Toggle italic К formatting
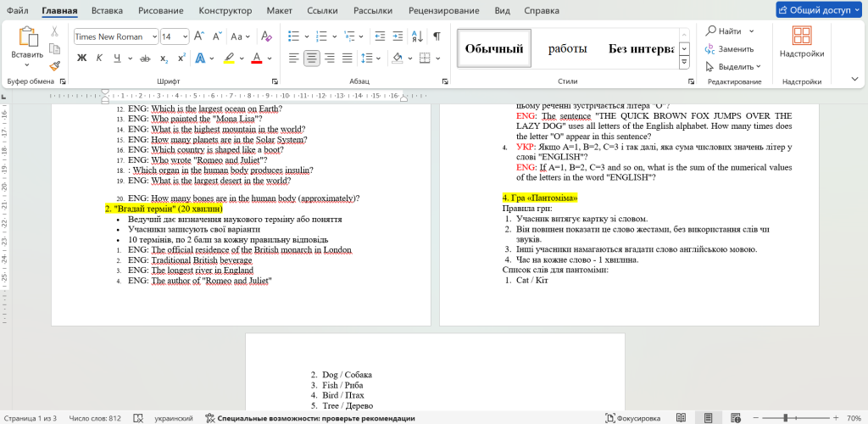The width and height of the screenshot is (868, 424). (100, 59)
